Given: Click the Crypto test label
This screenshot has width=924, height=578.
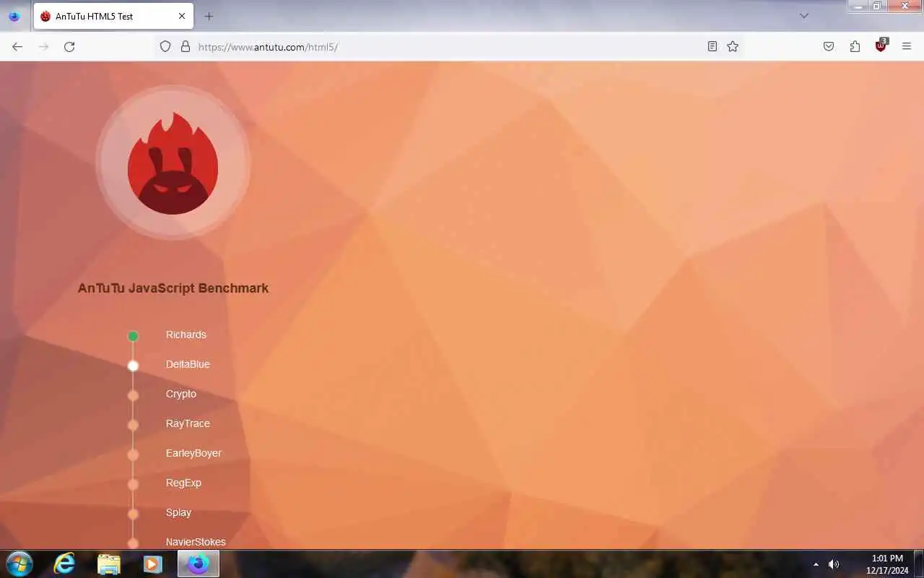Looking at the screenshot, I should [181, 394].
